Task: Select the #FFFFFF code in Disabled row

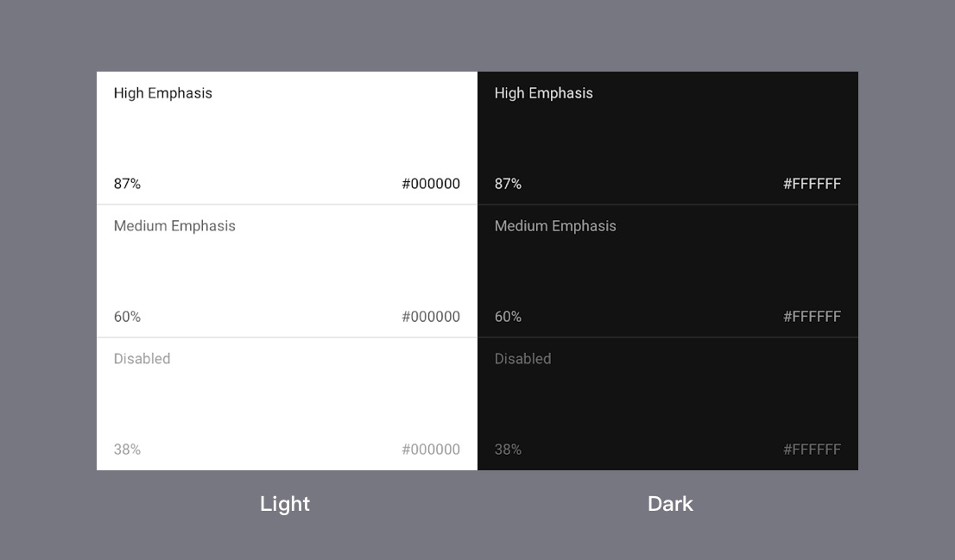Action: click(812, 450)
